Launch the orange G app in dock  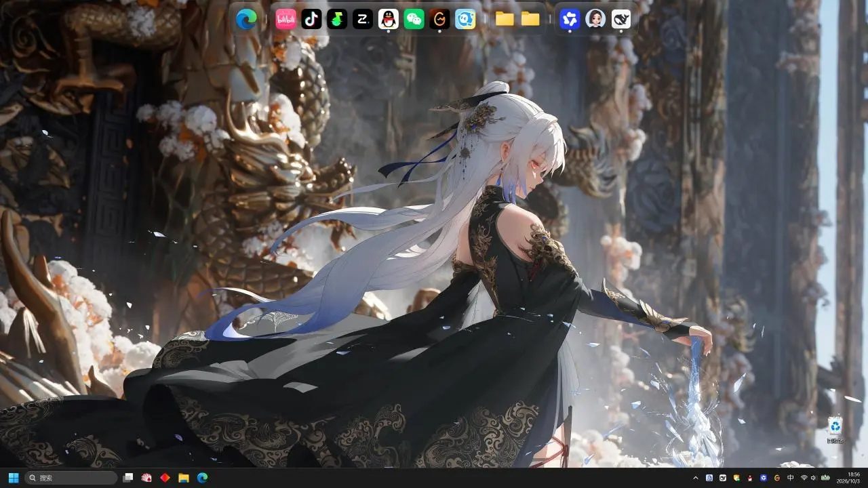(439, 19)
